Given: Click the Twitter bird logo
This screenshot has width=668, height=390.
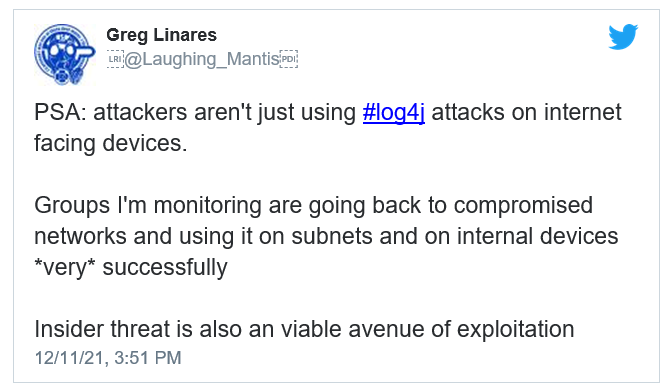Looking at the screenshot, I should [x=623, y=37].
